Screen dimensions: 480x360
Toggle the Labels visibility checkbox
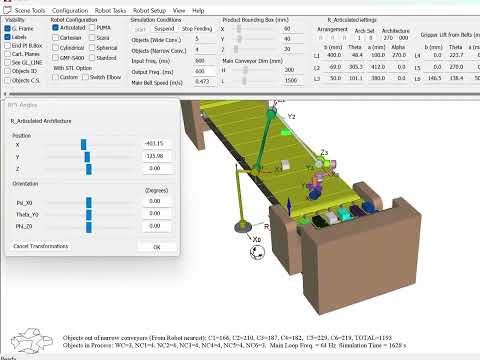point(8,37)
